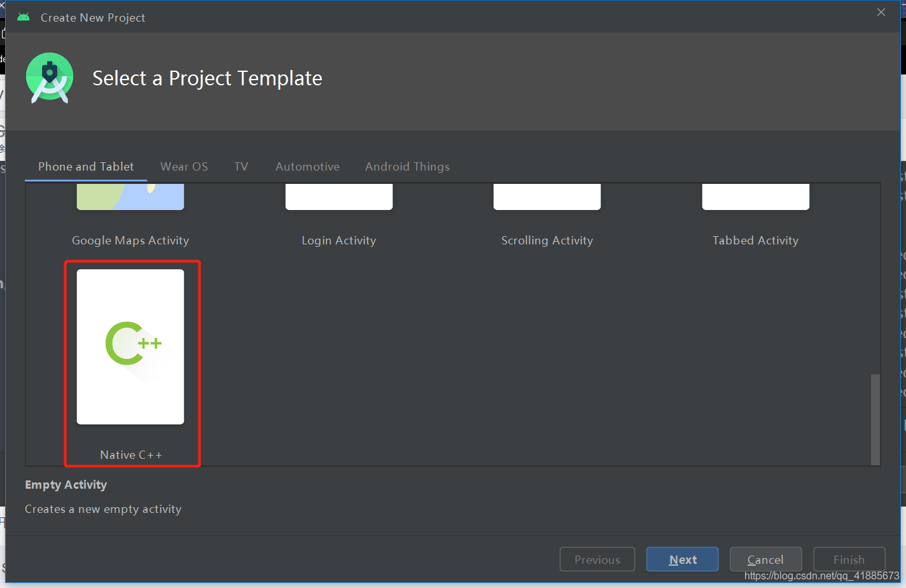Click the Previous button
The image size is (906, 588).
(x=597, y=559)
